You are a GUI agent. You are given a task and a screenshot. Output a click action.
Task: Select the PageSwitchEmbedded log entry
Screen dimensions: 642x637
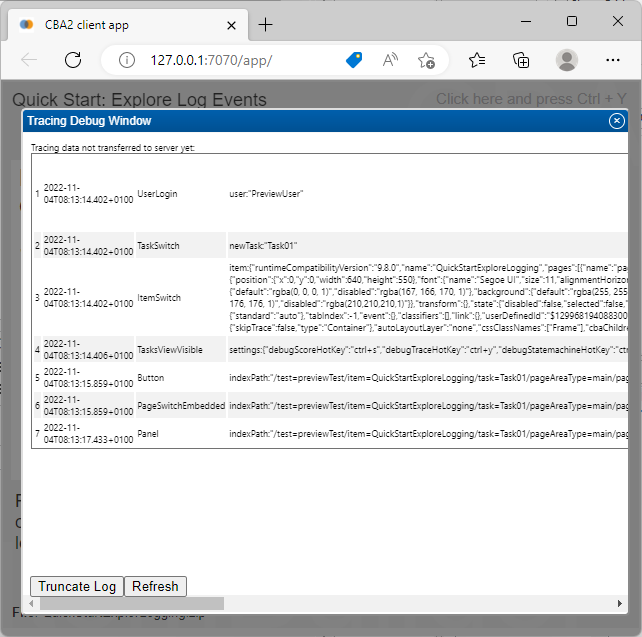pos(180,406)
